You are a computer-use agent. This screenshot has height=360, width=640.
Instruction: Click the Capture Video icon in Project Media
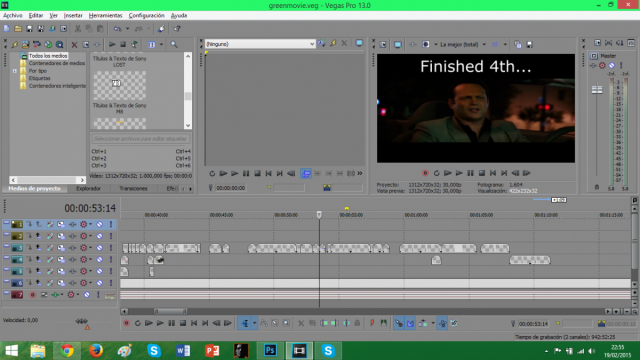click(37, 44)
